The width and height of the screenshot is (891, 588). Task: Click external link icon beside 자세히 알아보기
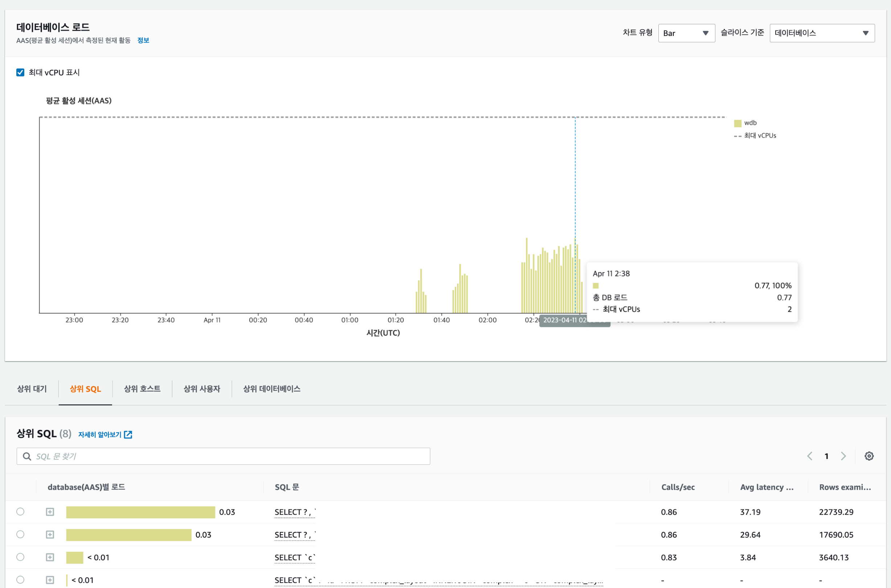click(128, 434)
